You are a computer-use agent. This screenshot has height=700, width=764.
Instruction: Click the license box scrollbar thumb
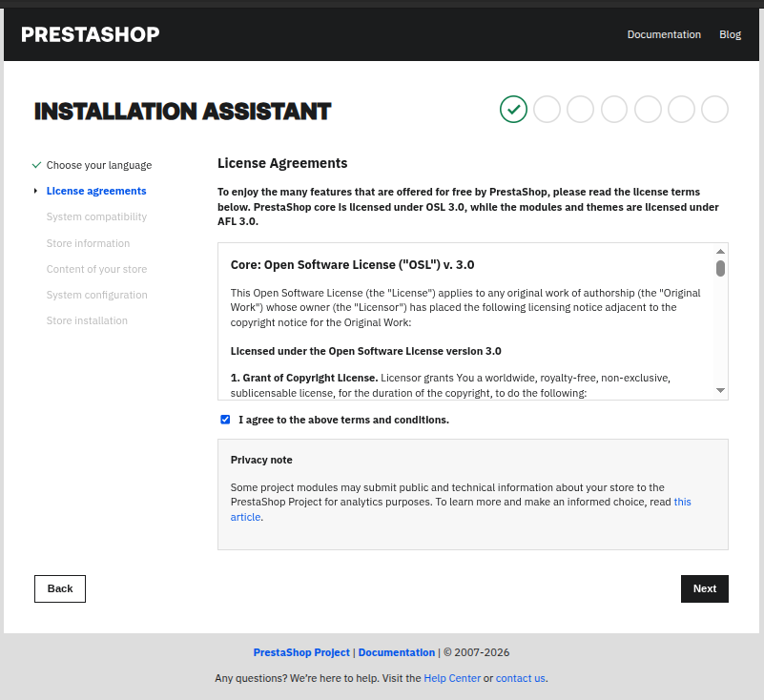(x=720, y=268)
